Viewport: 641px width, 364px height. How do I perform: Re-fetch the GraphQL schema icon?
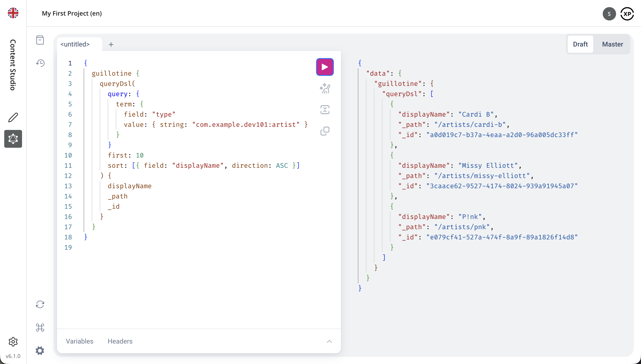[40, 304]
